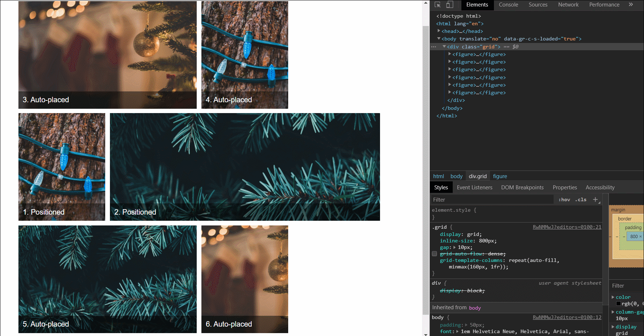Viewport: 644px width, 336px height.
Task: Select figure in the breadcrumb trail
Action: [x=500, y=176]
